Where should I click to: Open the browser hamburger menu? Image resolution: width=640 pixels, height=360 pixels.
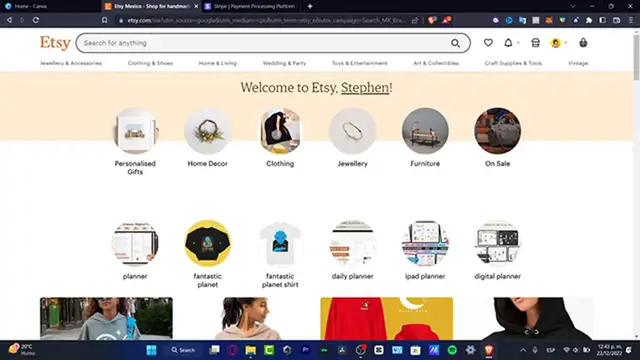[631, 20]
